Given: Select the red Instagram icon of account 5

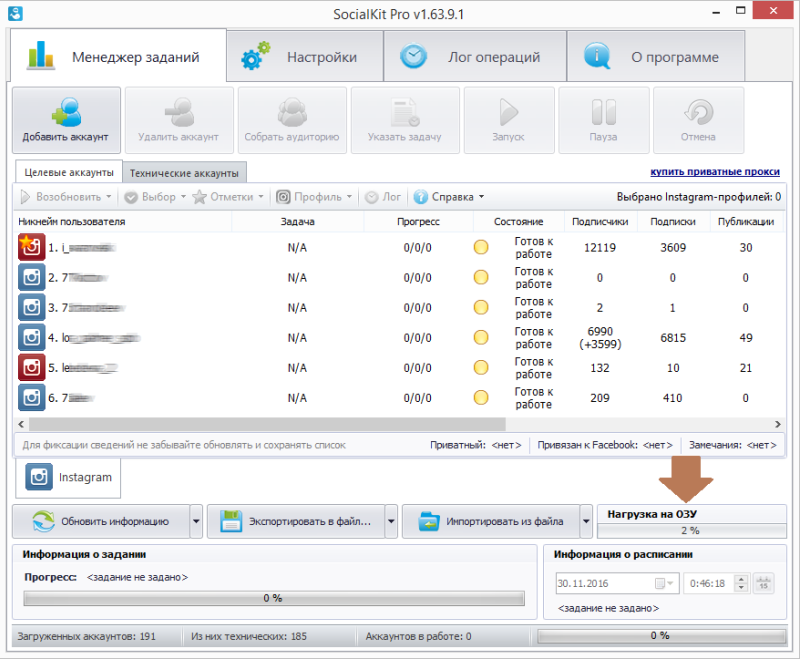Looking at the screenshot, I should (32, 368).
